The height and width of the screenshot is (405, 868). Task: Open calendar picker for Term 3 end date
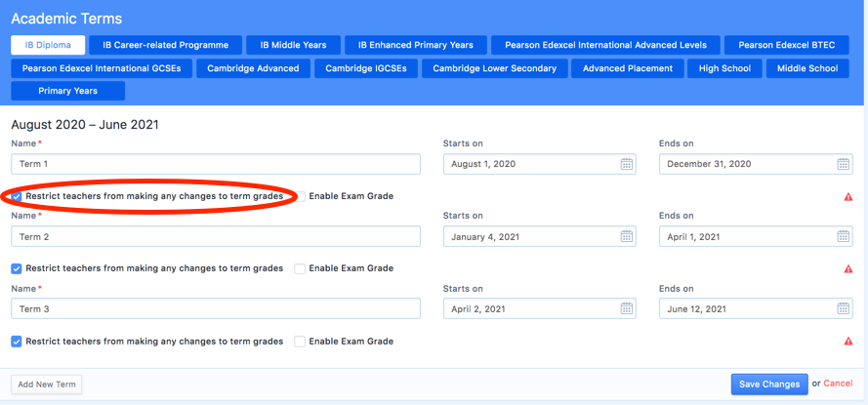pos(844,308)
